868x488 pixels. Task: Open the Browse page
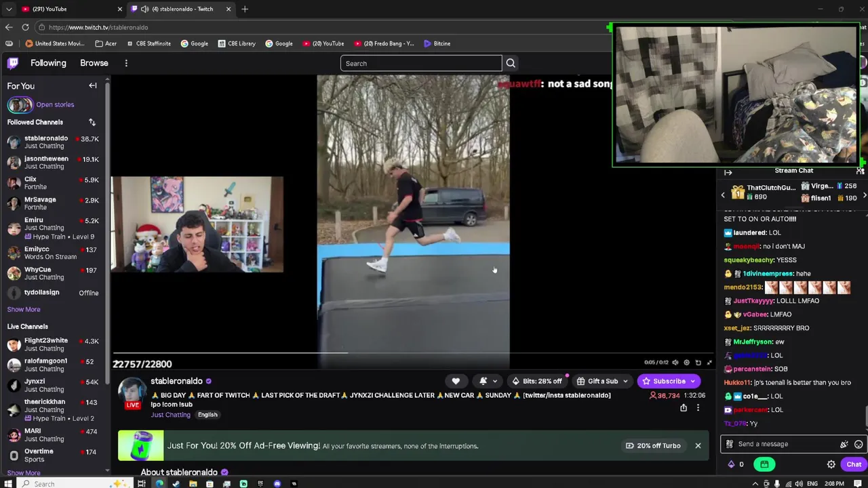coord(94,63)
